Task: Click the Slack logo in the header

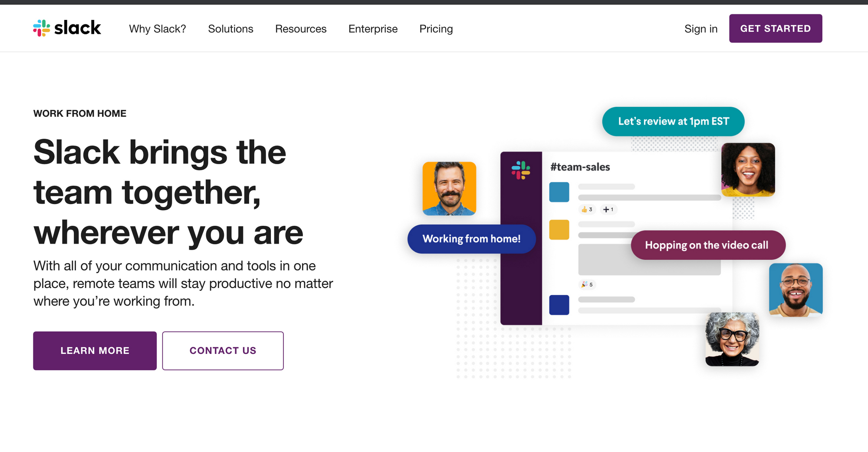Action: pyautogui.click(x=67, y=28)
